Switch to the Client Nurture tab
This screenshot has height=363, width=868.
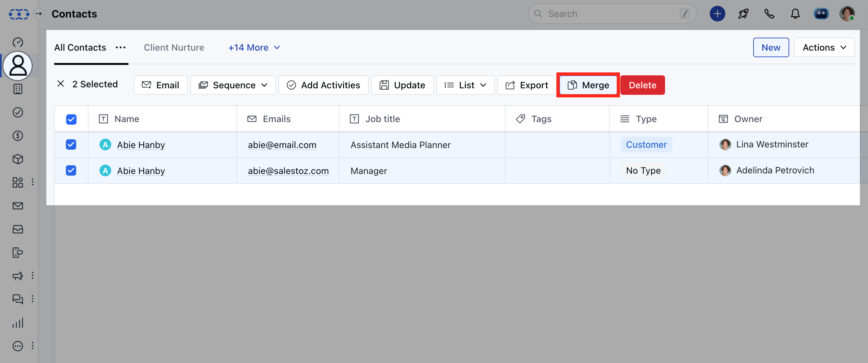coord(174,48)
